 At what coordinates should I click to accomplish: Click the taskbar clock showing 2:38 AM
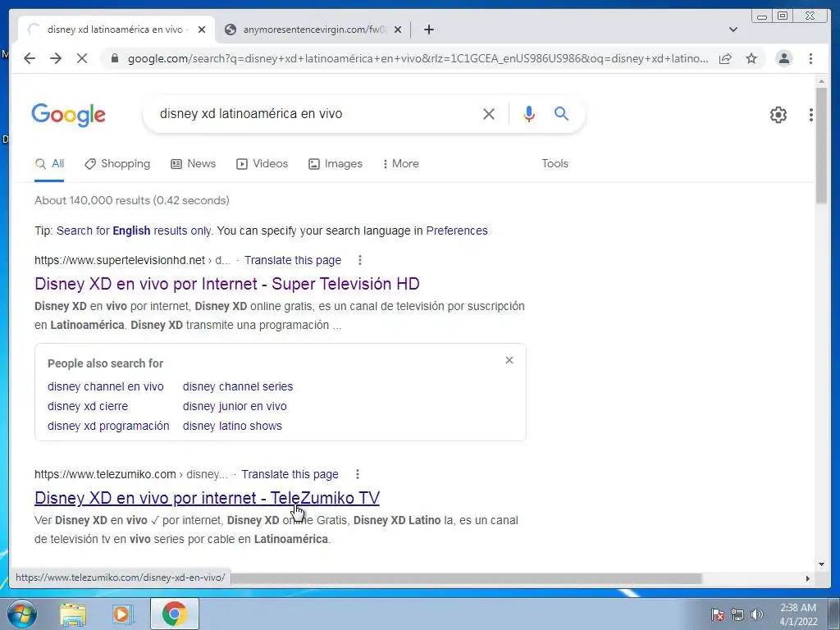coord(798,614)
